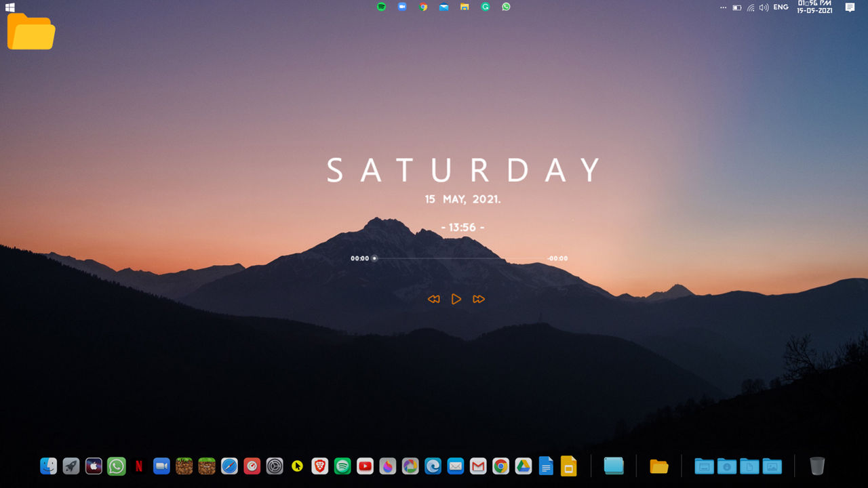The image size is (868, 488).
Task: Click the elapsed time 00:00 label
Action: point(359,258)
